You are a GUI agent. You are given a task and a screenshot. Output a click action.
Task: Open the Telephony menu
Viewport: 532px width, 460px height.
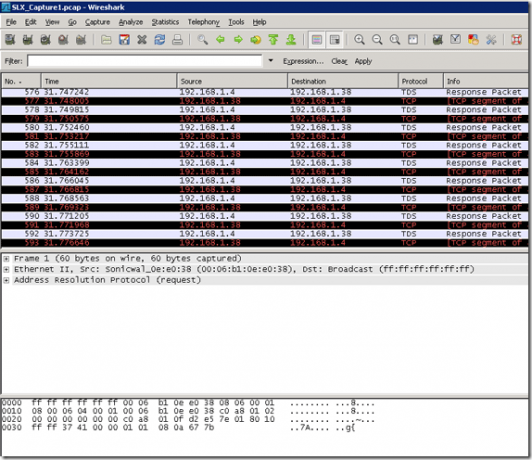pos(204,22)
